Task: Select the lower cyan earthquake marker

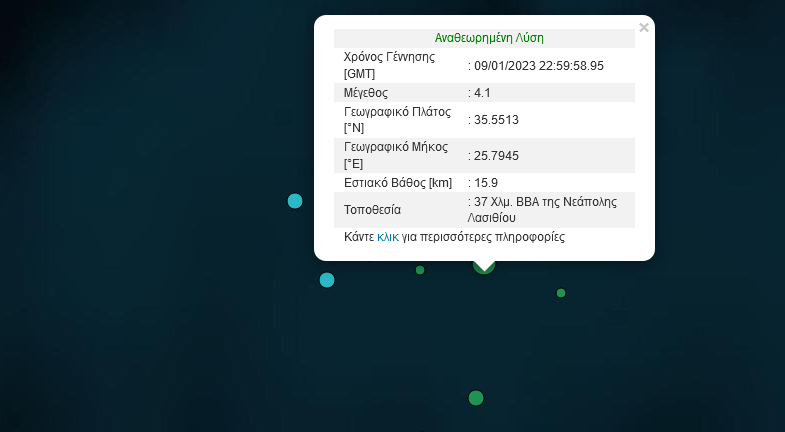Action: [x=327, y=280]
